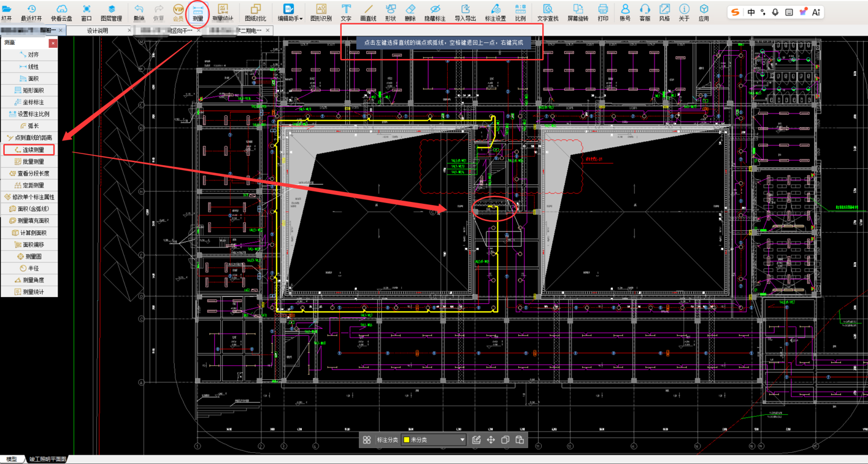
Task: Close the 设计说明 tab
Action: 129,31
